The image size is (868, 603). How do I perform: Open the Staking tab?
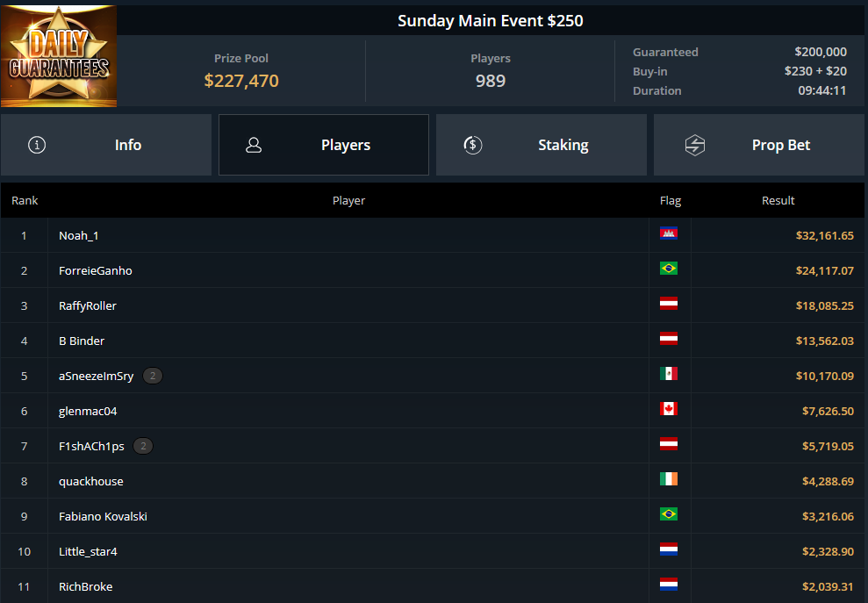(542, 145)
